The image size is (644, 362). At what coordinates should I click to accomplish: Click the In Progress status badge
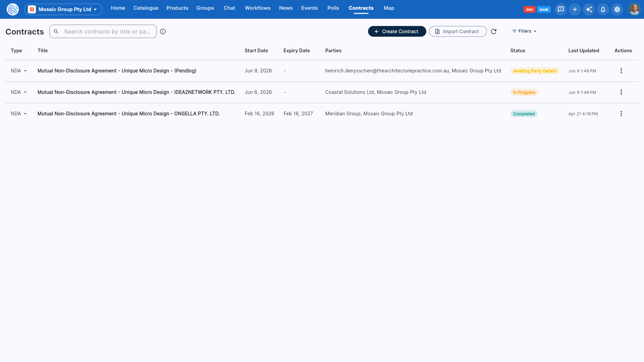point(524,92)
